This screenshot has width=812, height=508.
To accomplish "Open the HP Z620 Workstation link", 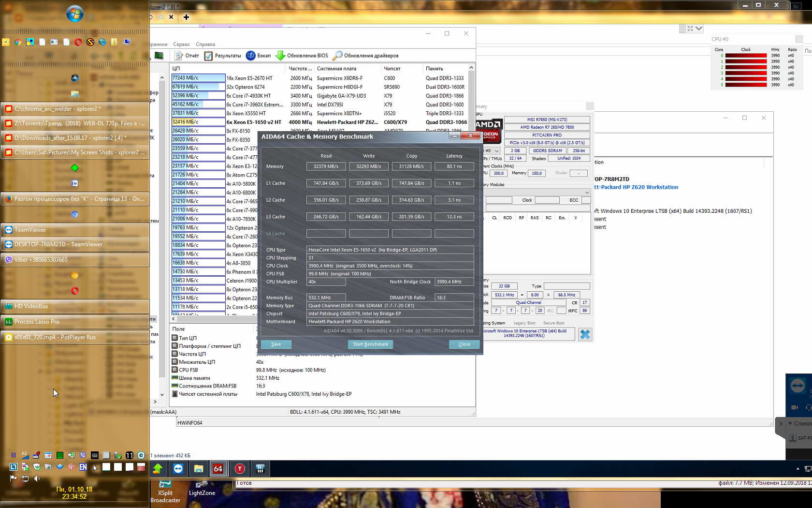I will pyautogui.click(x=636, y=187).
